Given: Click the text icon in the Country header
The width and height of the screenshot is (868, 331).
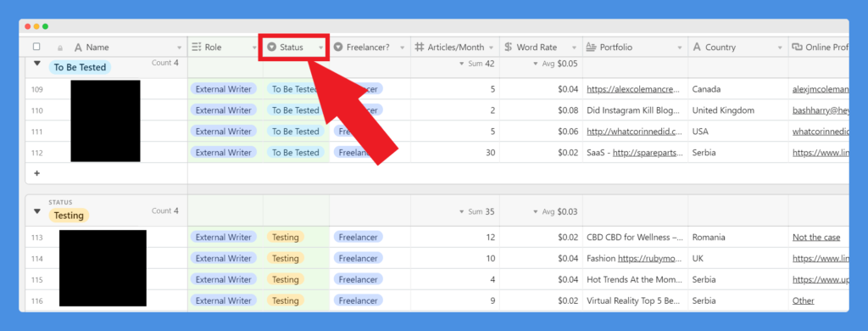Looking at the screenshot, I should click(697, 48).
